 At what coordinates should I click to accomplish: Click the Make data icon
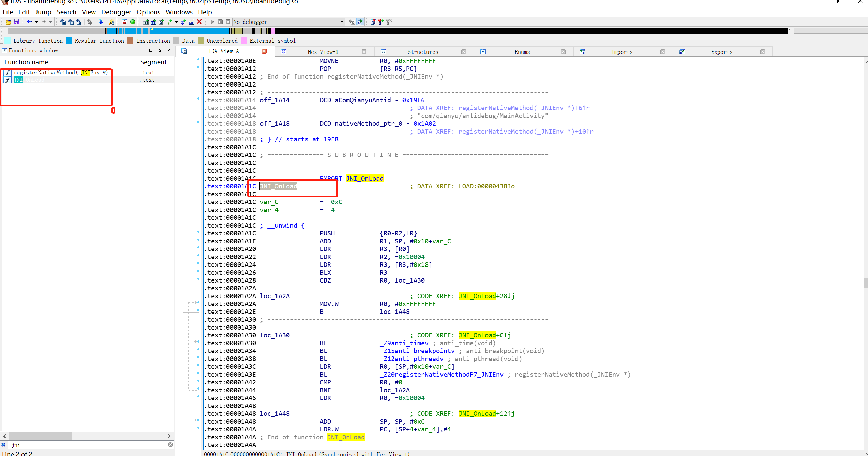154,22
